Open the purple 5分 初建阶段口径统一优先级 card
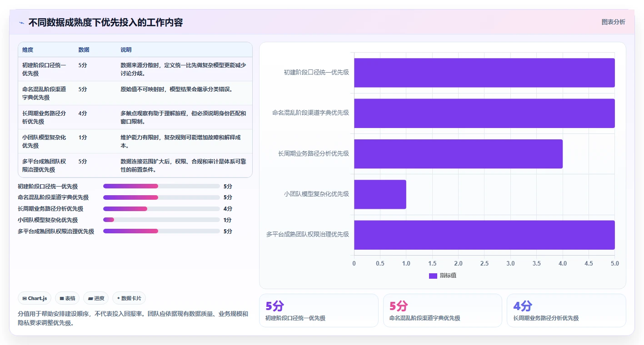644x345 pixels. pos(319,310)
